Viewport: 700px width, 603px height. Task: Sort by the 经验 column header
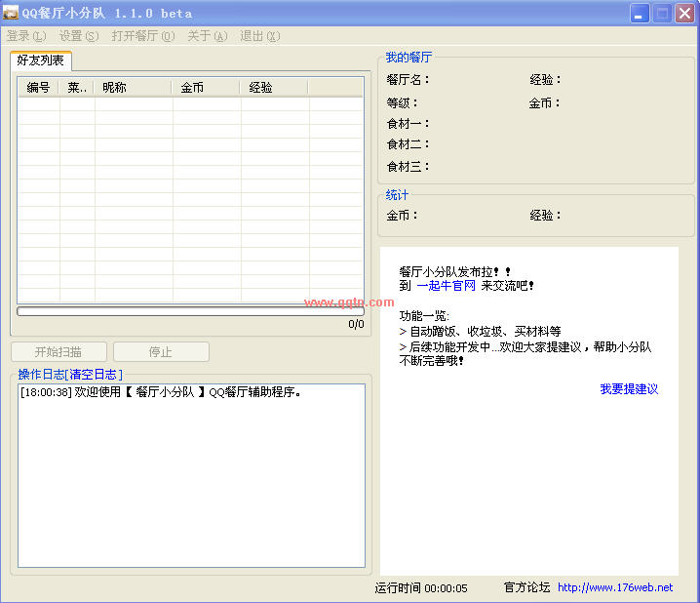coord(275,88)
